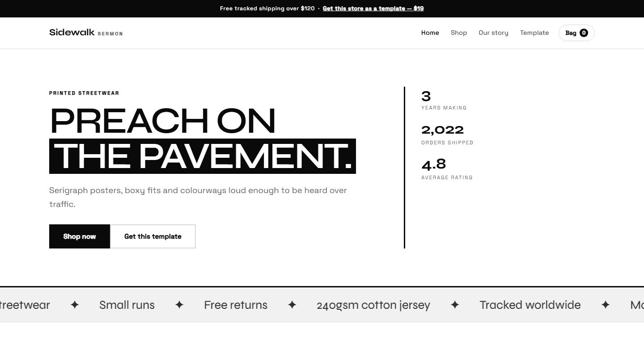Click the '2,022' stat number
Screen dimensions: 644x362
pyautogui.click(x=443, y=130)
